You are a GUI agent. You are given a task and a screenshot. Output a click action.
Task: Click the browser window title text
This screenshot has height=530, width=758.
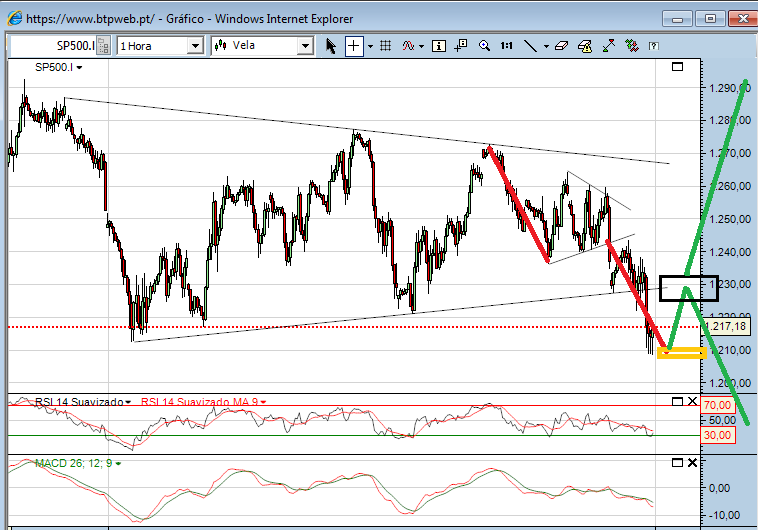190,19
